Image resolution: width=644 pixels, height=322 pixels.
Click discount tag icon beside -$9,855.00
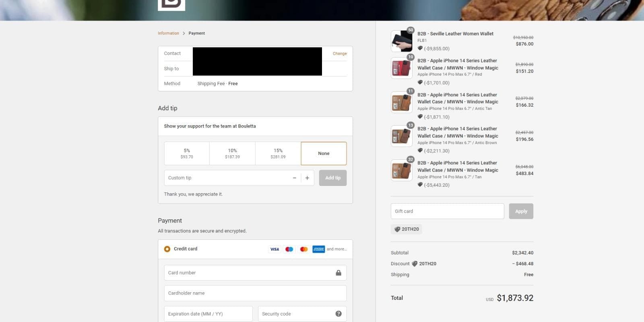(420, 48)
